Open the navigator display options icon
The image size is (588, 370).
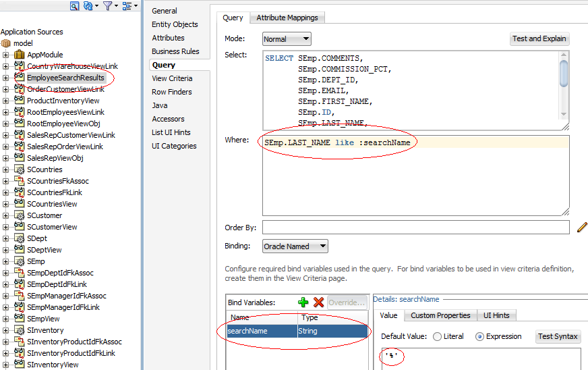pos(127,5)
